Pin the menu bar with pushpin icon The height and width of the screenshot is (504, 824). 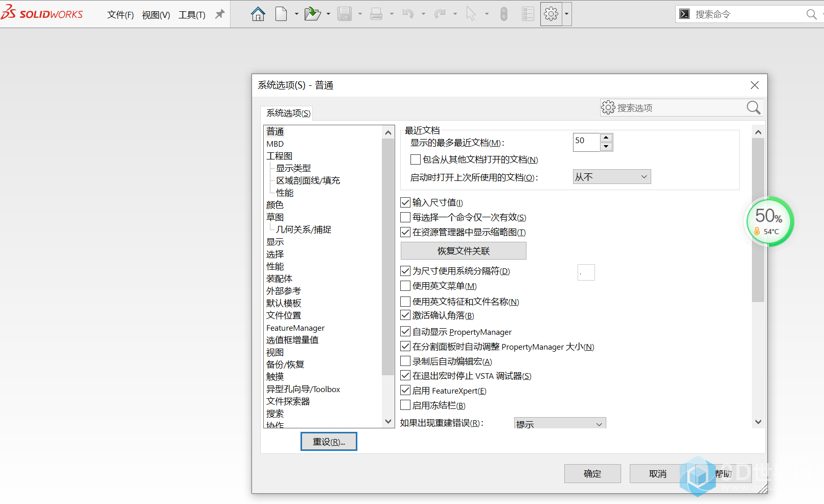click(x=220, y=14)
